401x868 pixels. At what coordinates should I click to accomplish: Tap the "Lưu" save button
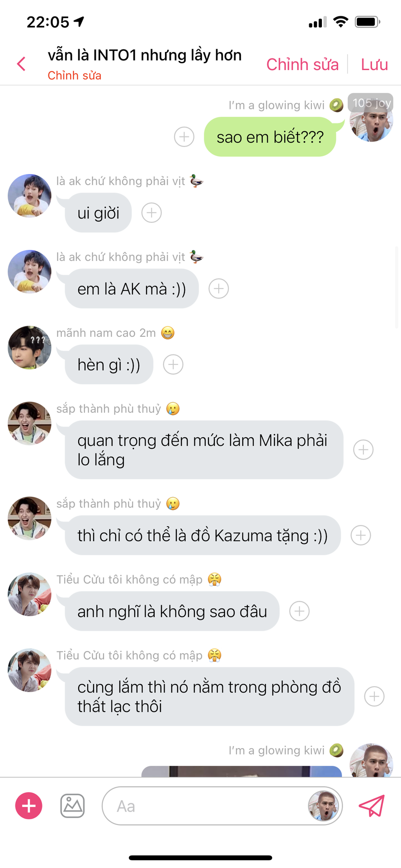point(374,64)
